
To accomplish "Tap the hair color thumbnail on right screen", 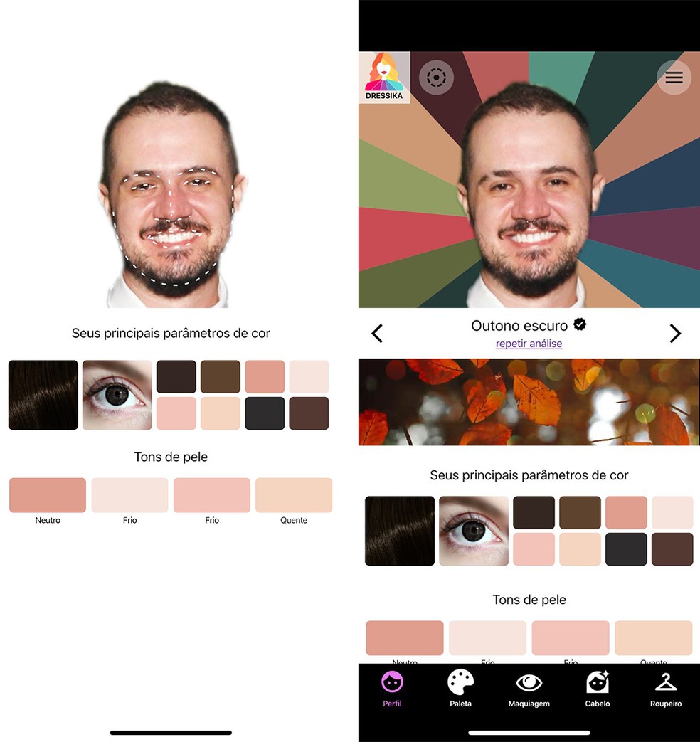I will pos(400,531).
